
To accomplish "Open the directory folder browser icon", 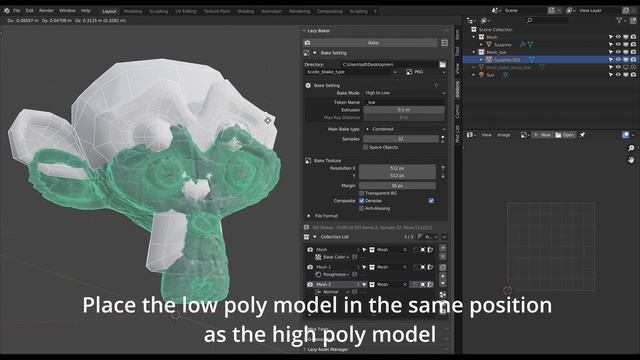I will pos(442,64).
